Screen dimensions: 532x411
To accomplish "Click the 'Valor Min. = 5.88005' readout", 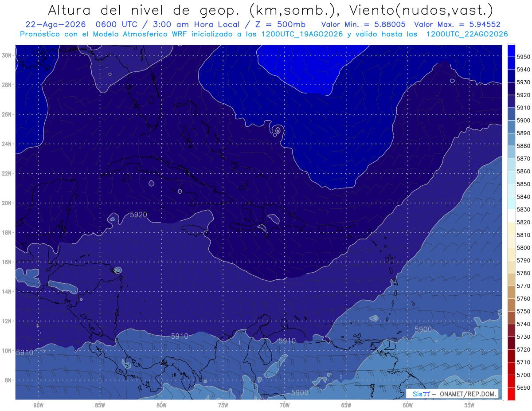I will click(x=364, y=24).
